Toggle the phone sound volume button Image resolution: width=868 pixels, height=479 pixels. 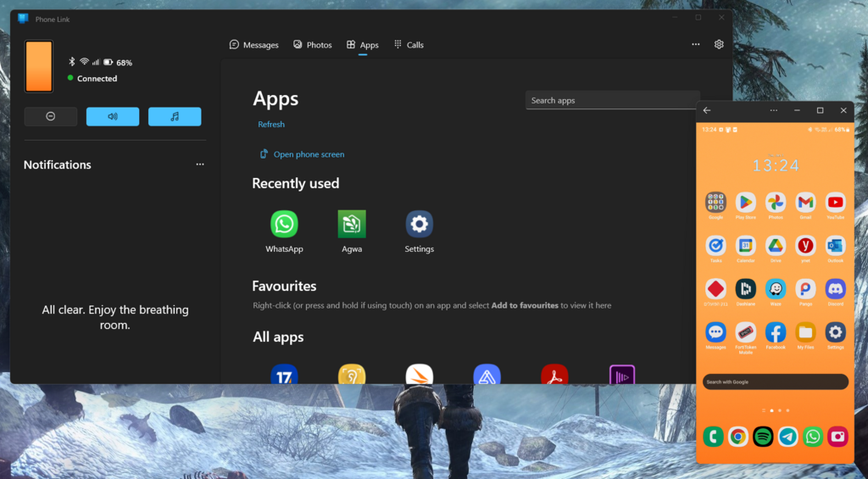point(113,116)
